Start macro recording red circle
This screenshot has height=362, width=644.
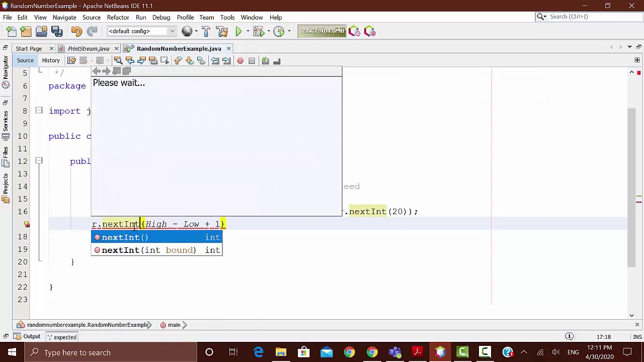(x=240, y=61)
